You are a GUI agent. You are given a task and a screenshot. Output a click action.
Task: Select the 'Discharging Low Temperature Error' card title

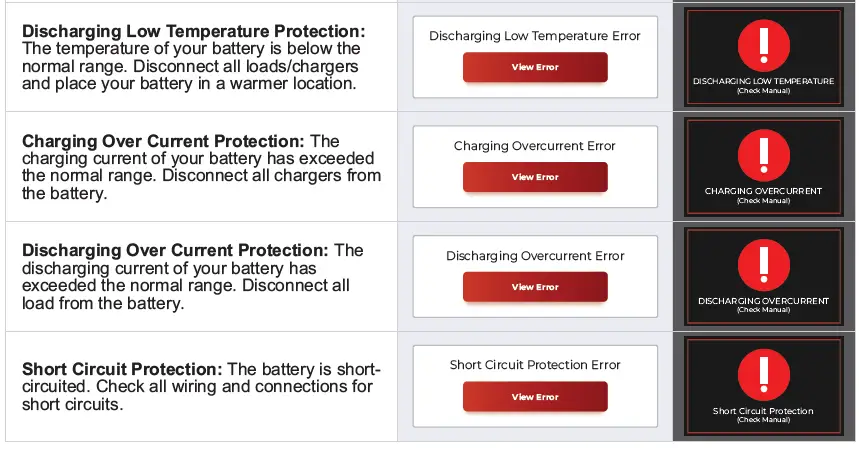coord(535,36)
